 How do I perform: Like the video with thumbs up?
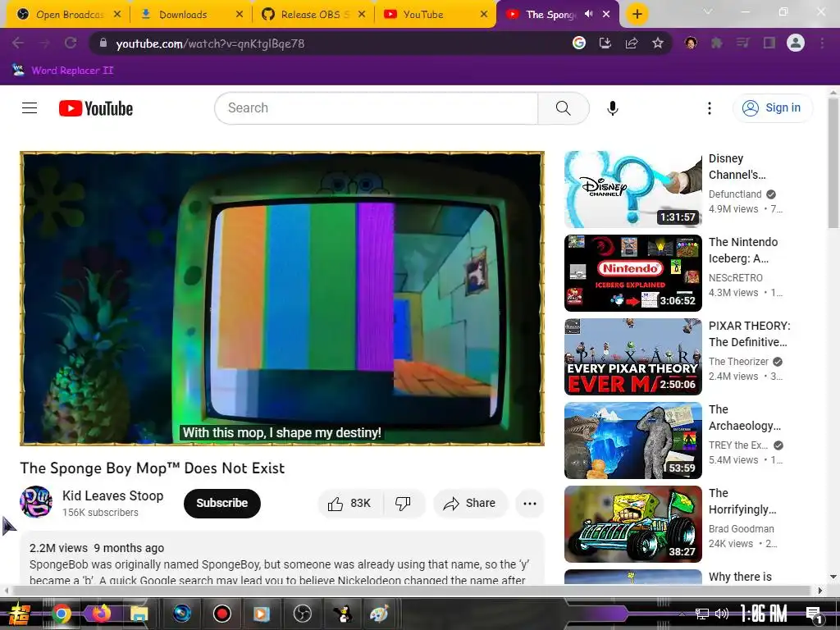349,503
